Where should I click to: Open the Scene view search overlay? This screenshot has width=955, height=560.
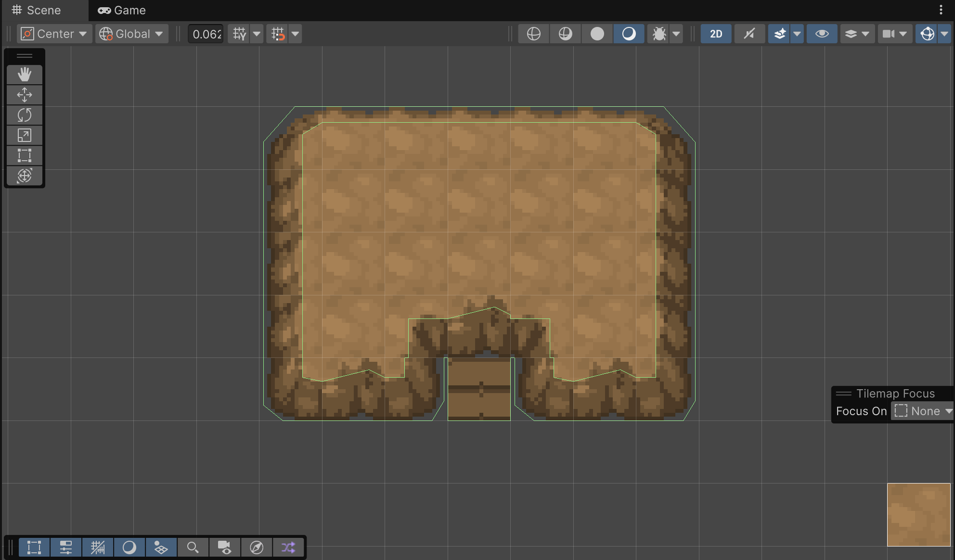pyautogui.click(x=193, y=547)
